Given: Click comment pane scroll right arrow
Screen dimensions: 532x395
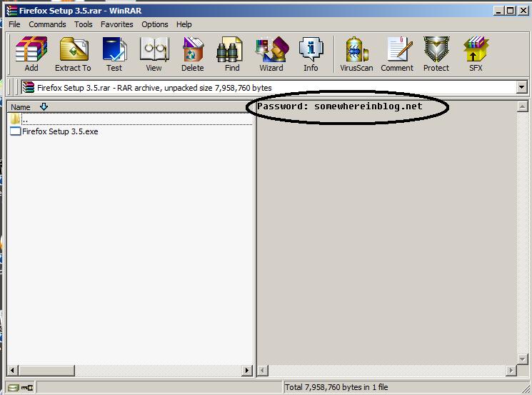Looking at the screenshot, I should point(511,370).
